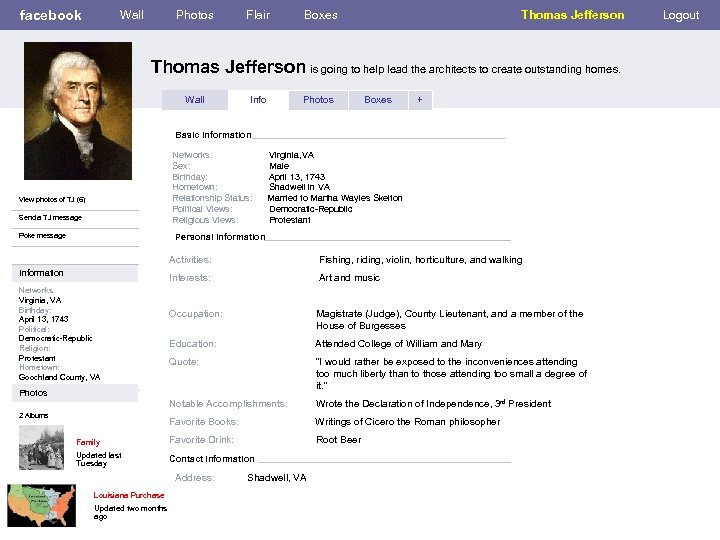Click the liberty quote text

coord(451,374)
